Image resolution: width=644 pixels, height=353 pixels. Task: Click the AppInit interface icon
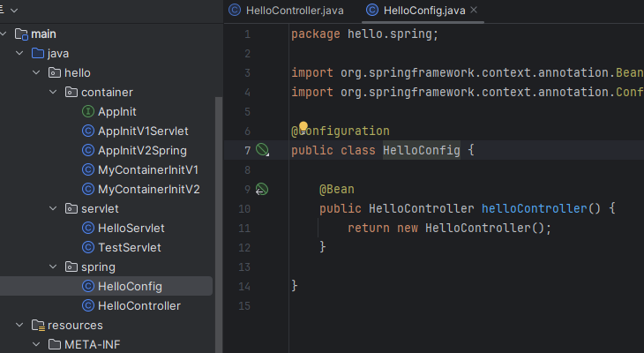click(88, 111)
